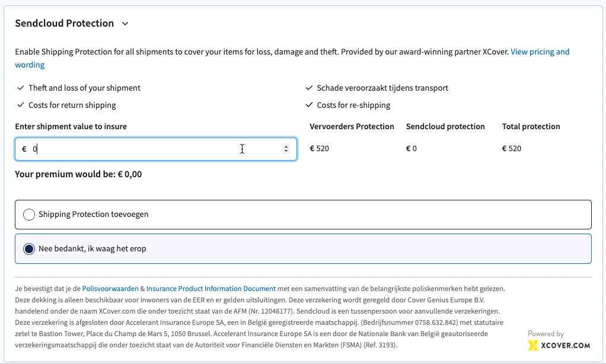
Task: Open Insurance Product Information Document link
Action: 211,289
